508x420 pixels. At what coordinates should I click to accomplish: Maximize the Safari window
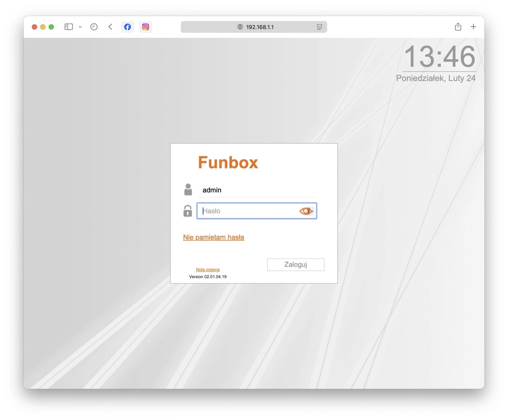coord(51,27)
